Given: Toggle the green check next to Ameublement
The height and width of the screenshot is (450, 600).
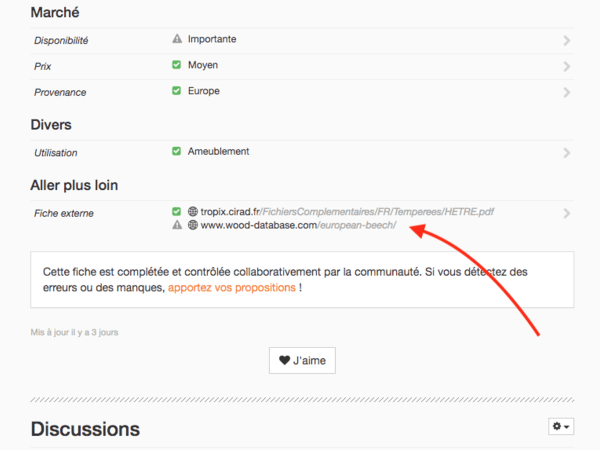Looking at the screenshot, I should [x=177, y=152].
